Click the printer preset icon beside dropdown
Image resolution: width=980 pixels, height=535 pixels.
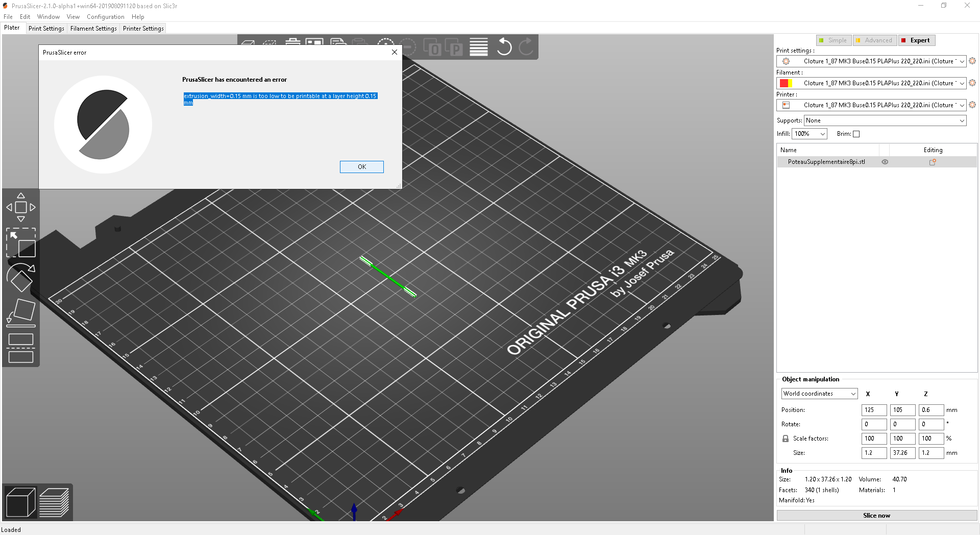click(786, 105)
